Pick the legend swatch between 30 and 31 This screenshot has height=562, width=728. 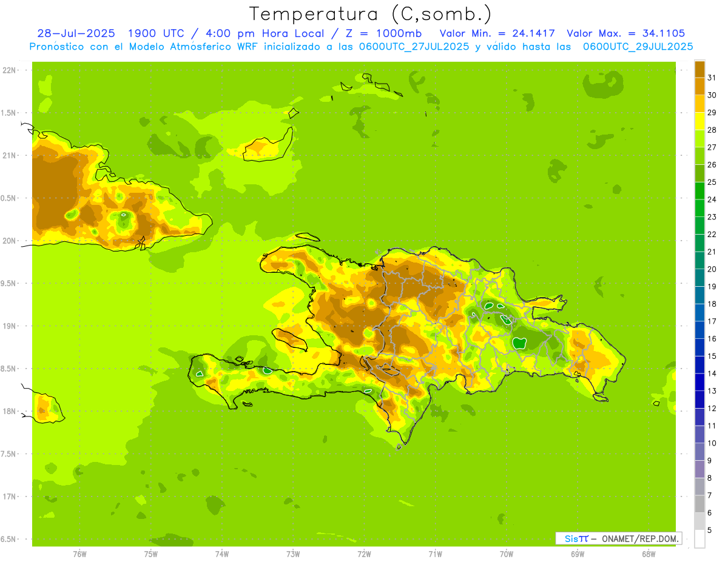coord(700,87)
